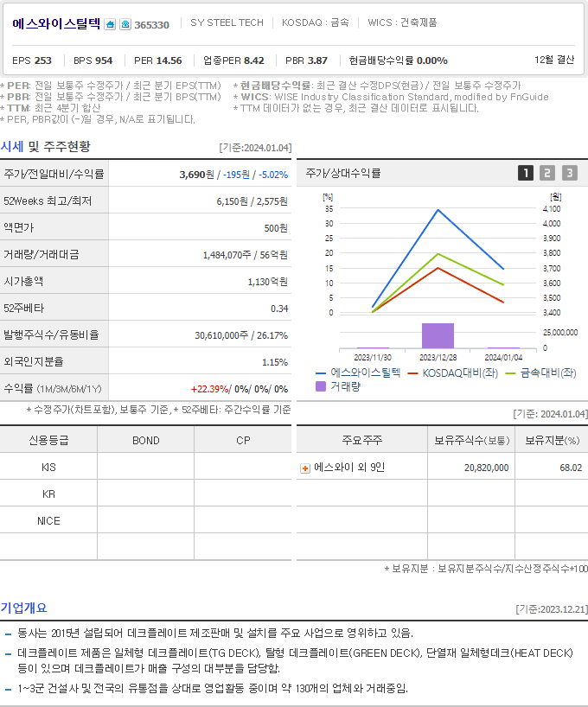Click 외국인지분율 value 1.15%
Image resolution: width=588 pixels, height=707 pixels.
click(x=275, y=362)
